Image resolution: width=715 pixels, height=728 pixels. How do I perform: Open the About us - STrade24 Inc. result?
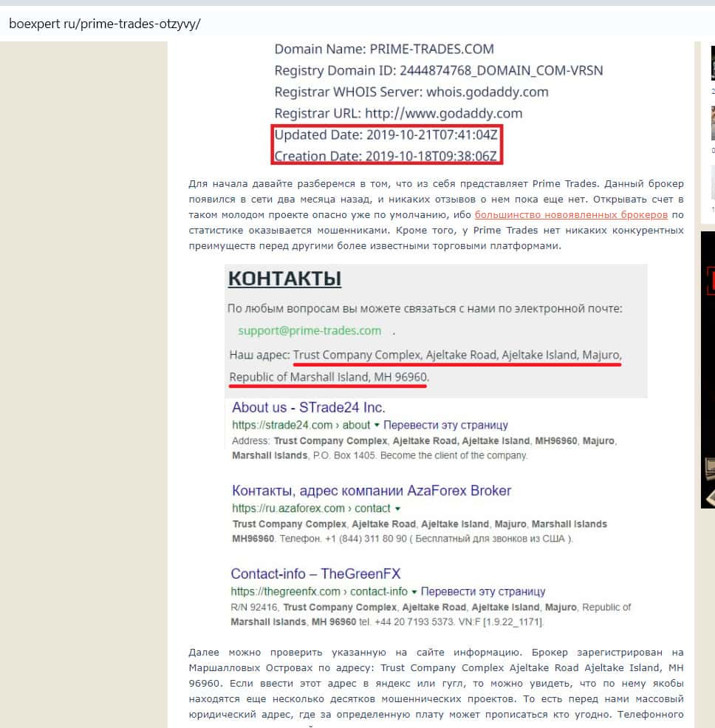(x=309, y=407)
